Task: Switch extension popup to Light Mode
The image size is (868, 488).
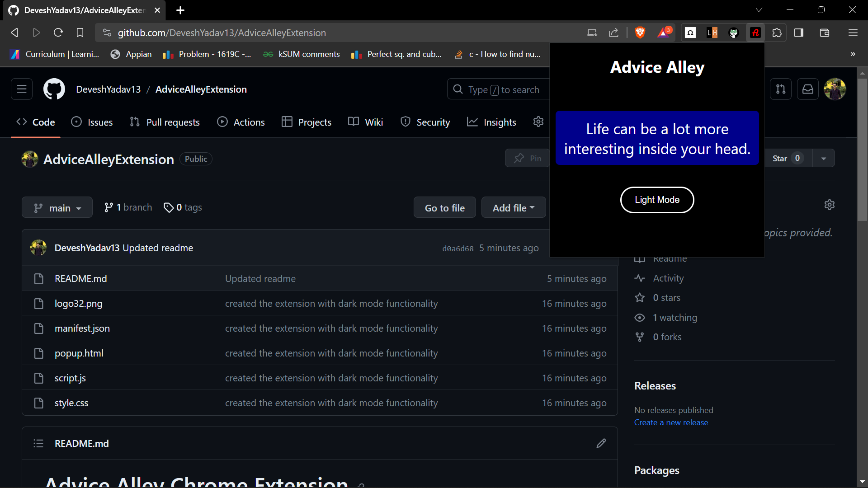Action: click(657, 200)
